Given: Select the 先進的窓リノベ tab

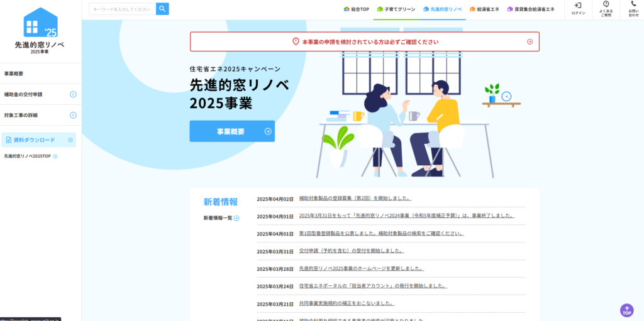Looking at the screenshot, I should [x=442, y=9].
